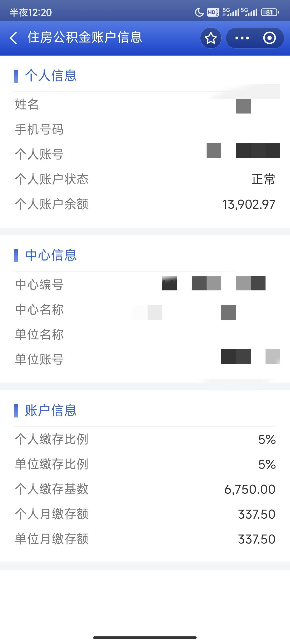
Task: Tap the first 5G signal icon
Action: point(230,12)
